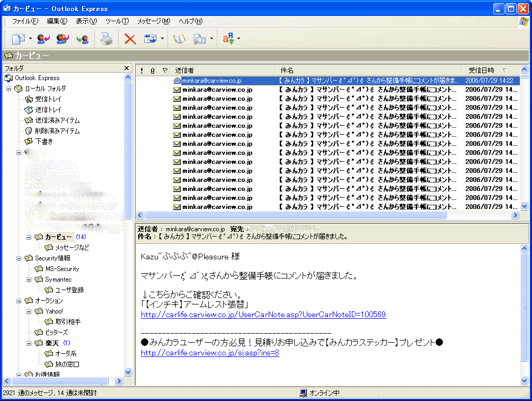Viewport: 532px width, 401px height.
Task: Select the Outlook Express root tree item
Action: 32,78
